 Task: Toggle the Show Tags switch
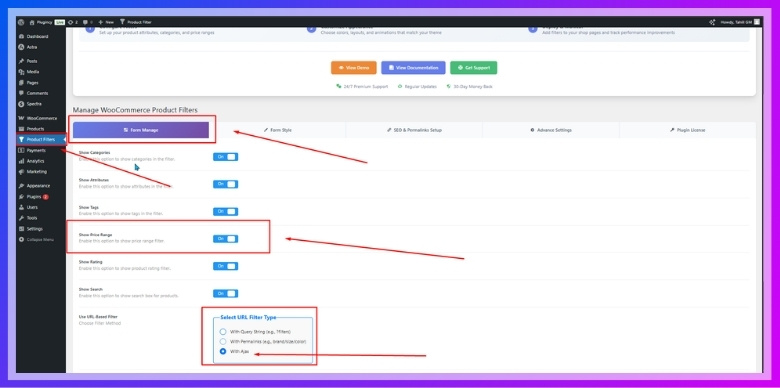coord(225,211)
